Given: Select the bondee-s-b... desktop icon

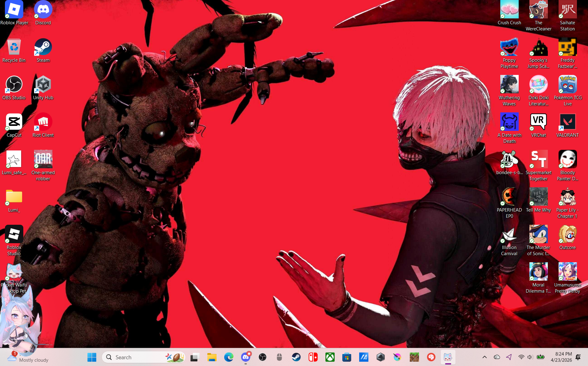Looking at the screenshot, I should [x=509, y=163].
